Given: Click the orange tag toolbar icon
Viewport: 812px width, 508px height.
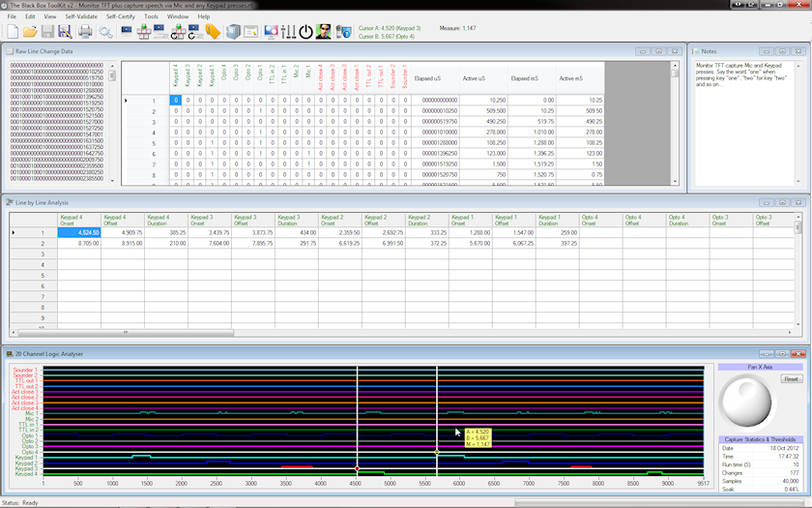Looking at the screenshot, I should 213,32.
